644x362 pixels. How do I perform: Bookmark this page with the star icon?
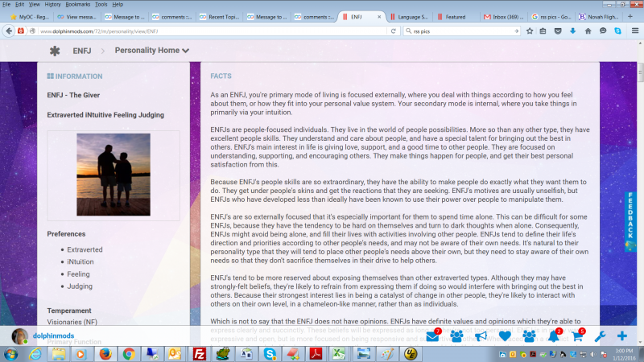pyautogui.click(x=530, y=31)
